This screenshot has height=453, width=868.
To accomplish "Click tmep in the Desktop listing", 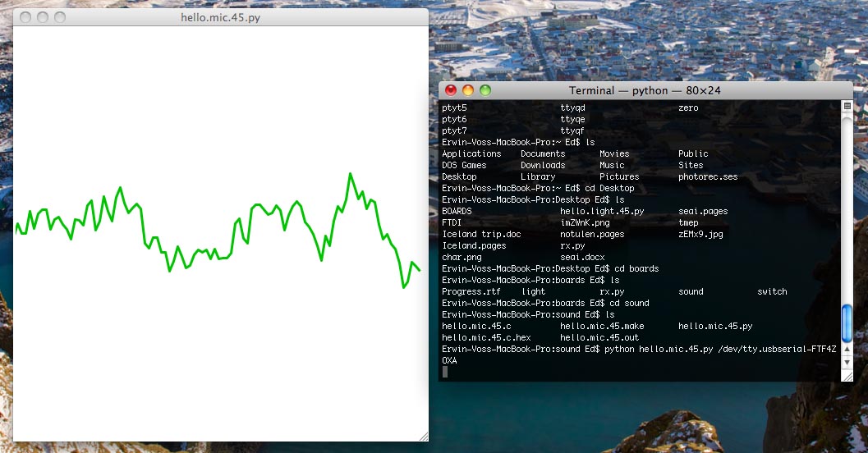I will [x=688, y=223].
